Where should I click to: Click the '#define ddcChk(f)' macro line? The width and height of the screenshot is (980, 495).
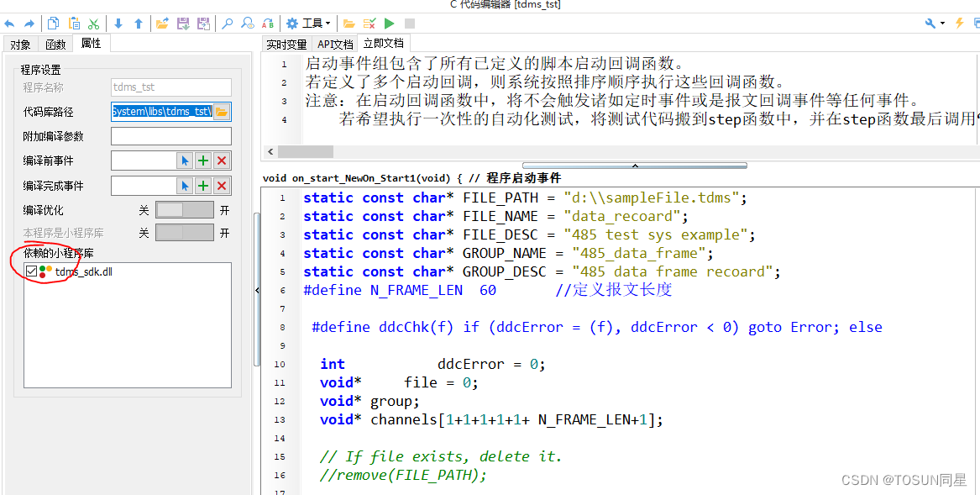pos(597,327)
